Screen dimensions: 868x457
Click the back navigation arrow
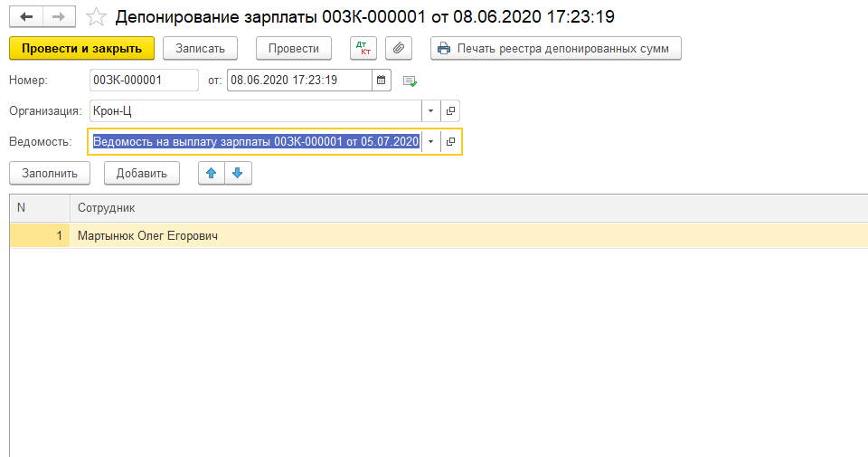click(x=26, y=17)
